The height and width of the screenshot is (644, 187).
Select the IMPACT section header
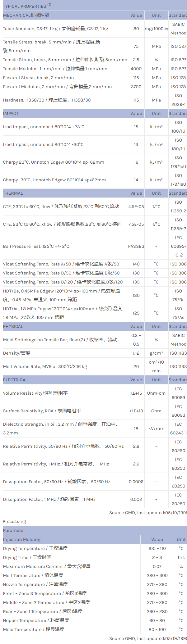point(11,114)
